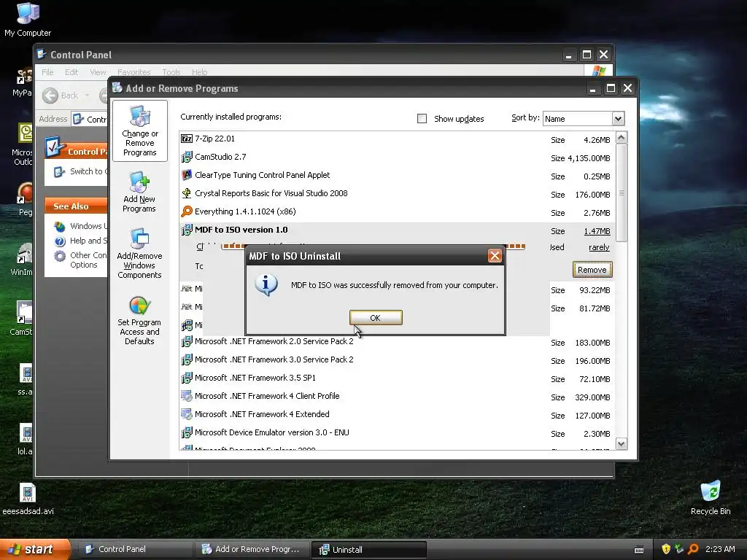Select 7-Zip 22.01 in the program list
This screenshot has width=747, height=560.
point(398,139)
